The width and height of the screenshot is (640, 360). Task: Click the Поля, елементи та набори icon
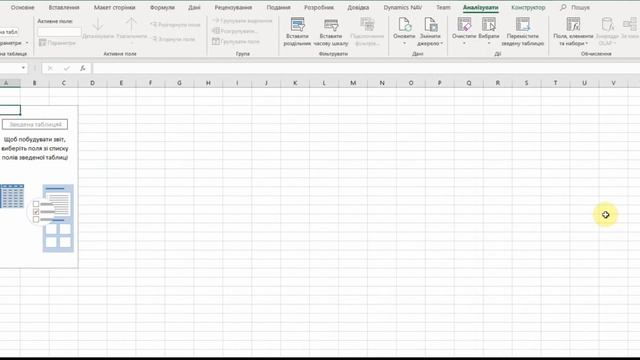(x=573, y=24)
